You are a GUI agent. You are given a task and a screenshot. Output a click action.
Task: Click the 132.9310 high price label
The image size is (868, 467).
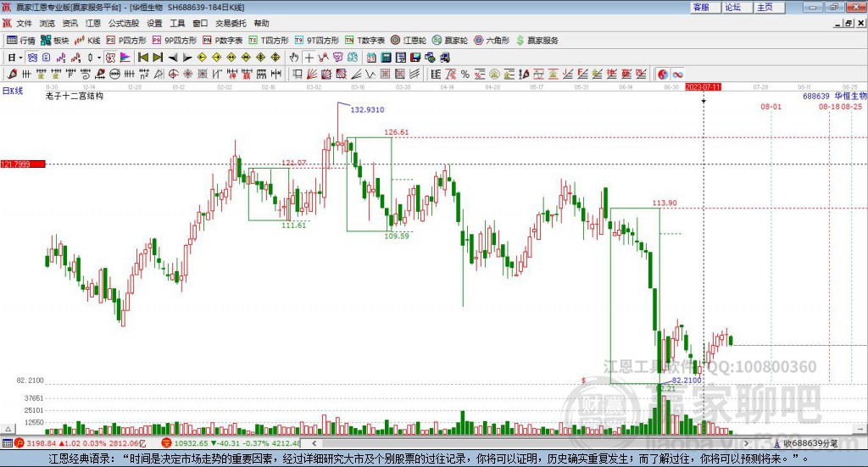pyautogui.click(x=367, y=109)
